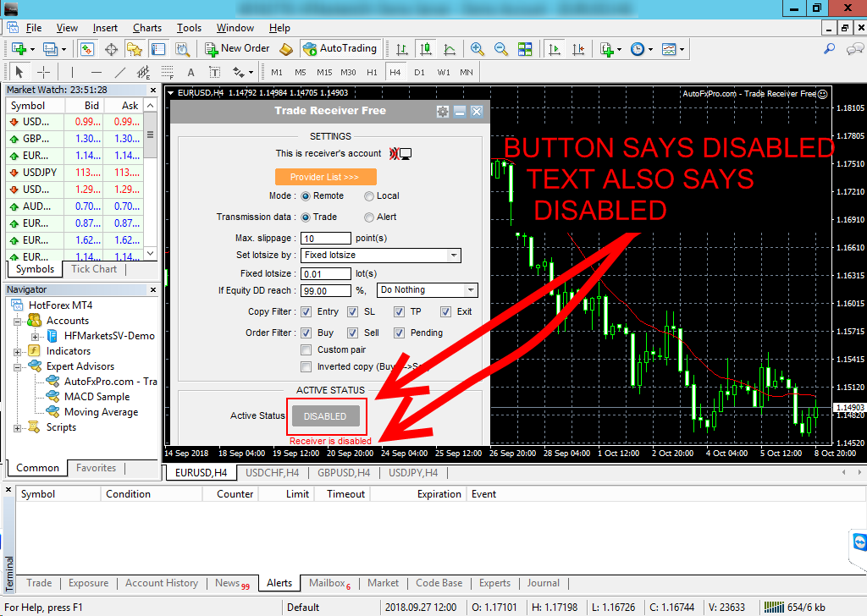Toggle the TP copy filter checkbox

(400, 311)
